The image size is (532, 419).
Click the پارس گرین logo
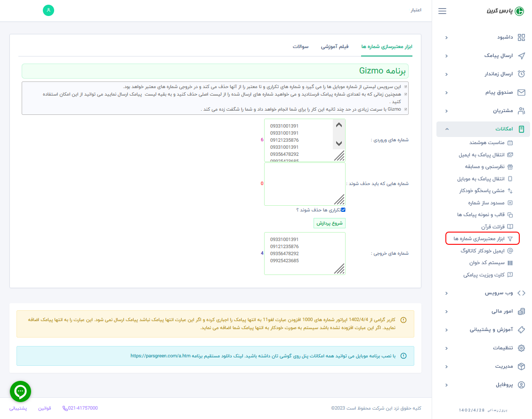(x=505, y=11)
